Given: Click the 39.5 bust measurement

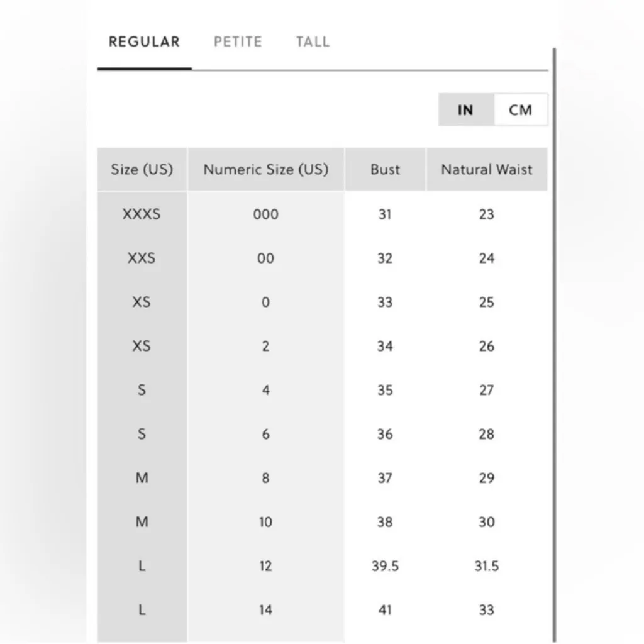Looking at the screenshot, I should [385, 566].
